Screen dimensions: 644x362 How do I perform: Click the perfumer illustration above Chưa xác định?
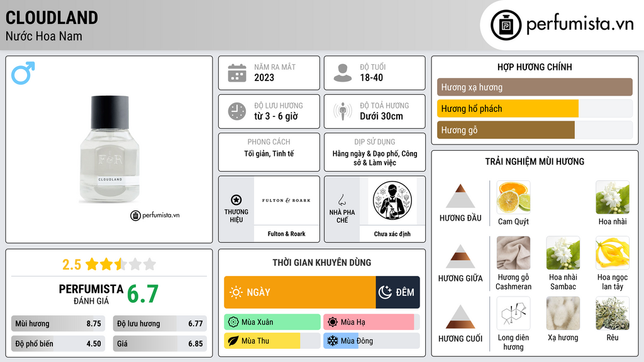392,200
